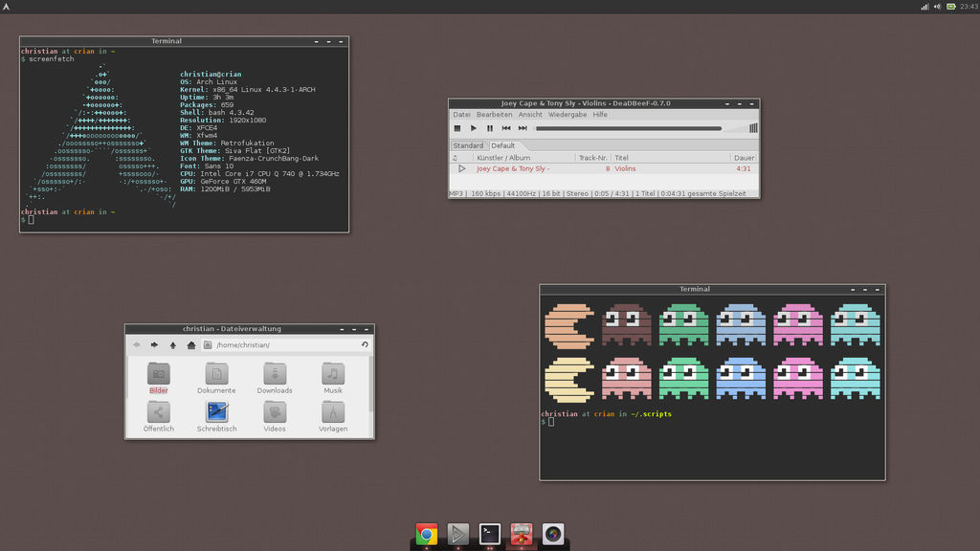980x551 pixels.
Task: Open the Videos folder
Action: [x=275, y=417]
